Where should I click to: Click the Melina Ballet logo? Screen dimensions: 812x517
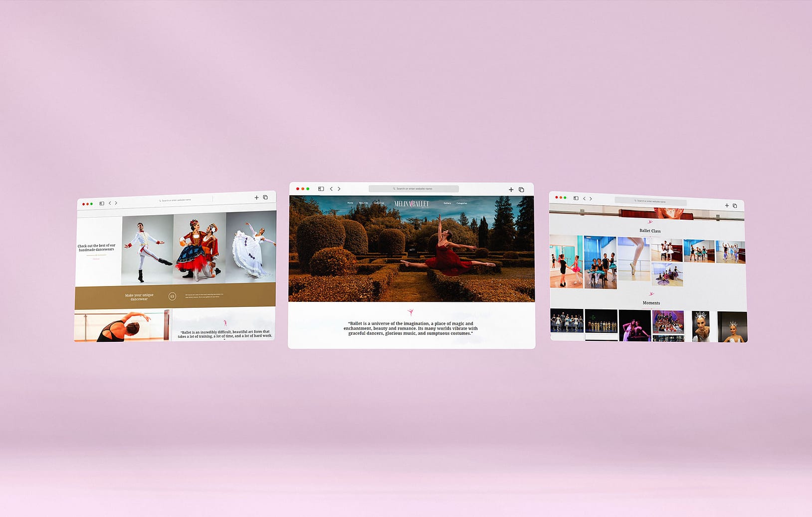click(411, 204)
